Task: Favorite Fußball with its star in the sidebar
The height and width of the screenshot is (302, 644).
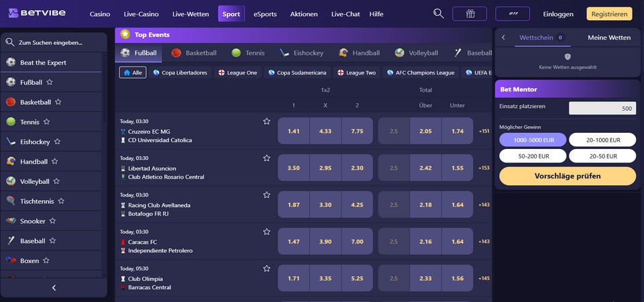Action: click(49, 82)
